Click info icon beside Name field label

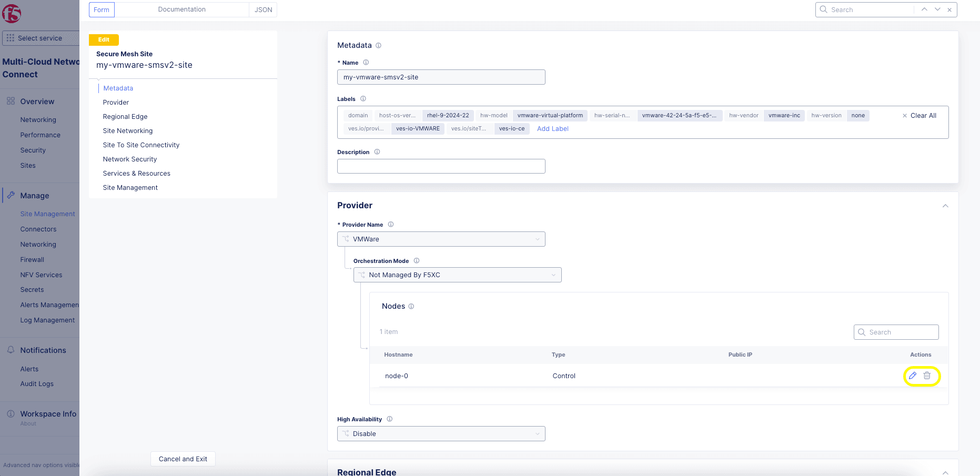[x=366, y=63]
